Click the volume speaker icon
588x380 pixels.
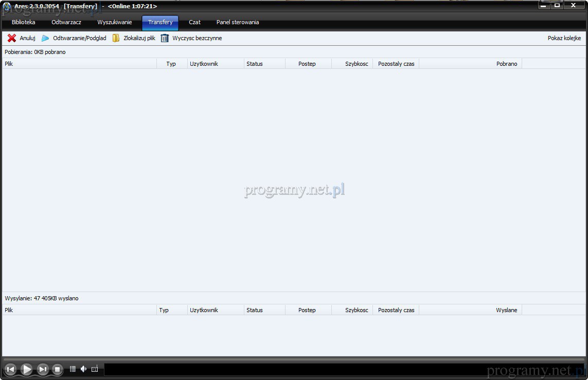tap(83, 369)
